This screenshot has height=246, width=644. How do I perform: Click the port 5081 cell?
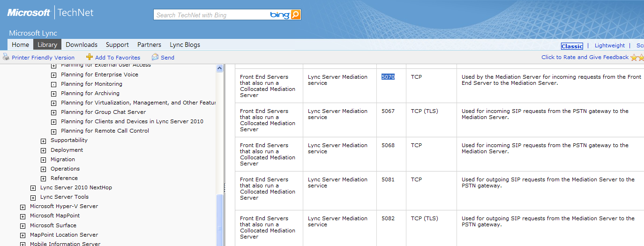click(x=388, y=179)
